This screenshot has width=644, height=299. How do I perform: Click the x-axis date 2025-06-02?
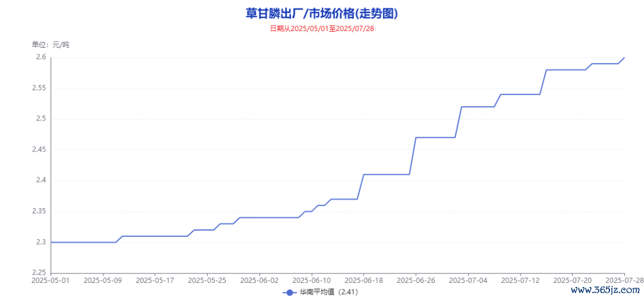(259, 280)
